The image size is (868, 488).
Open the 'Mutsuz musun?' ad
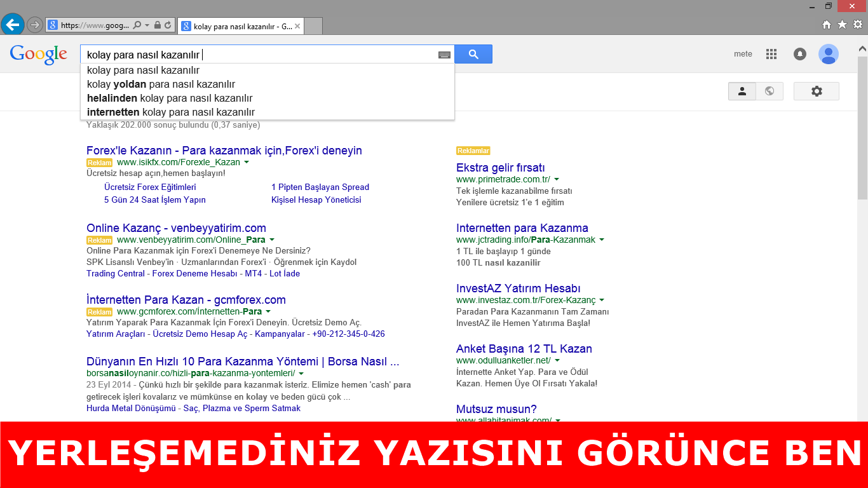coord(496,409)
